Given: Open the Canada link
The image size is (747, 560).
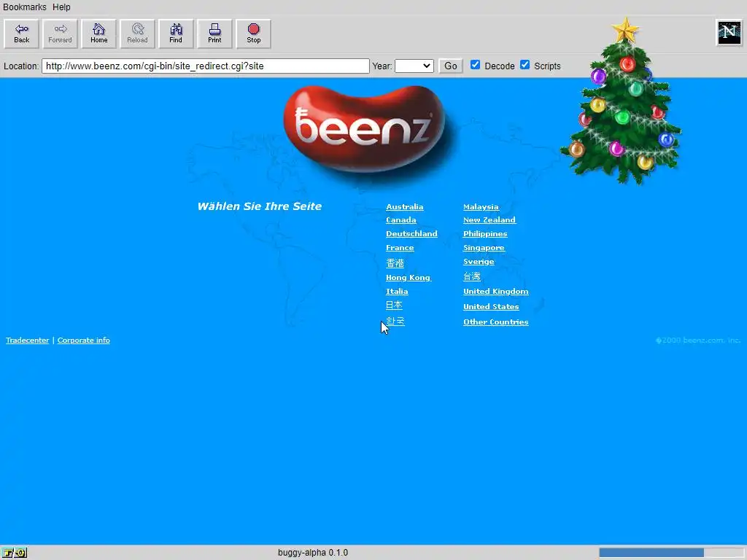Looking at the screenshot, I should [x=400, y=220].
